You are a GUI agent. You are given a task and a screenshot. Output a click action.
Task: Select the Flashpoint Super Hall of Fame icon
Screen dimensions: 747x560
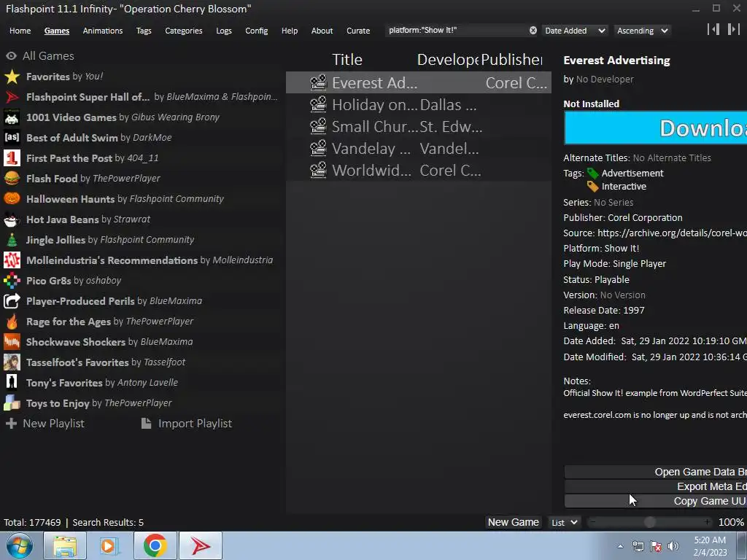coord(12,97)
